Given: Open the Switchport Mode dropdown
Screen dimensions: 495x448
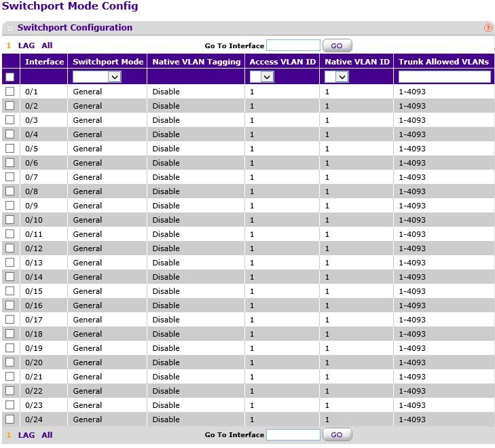Looking at the screenshot, I should coord(97,77).
